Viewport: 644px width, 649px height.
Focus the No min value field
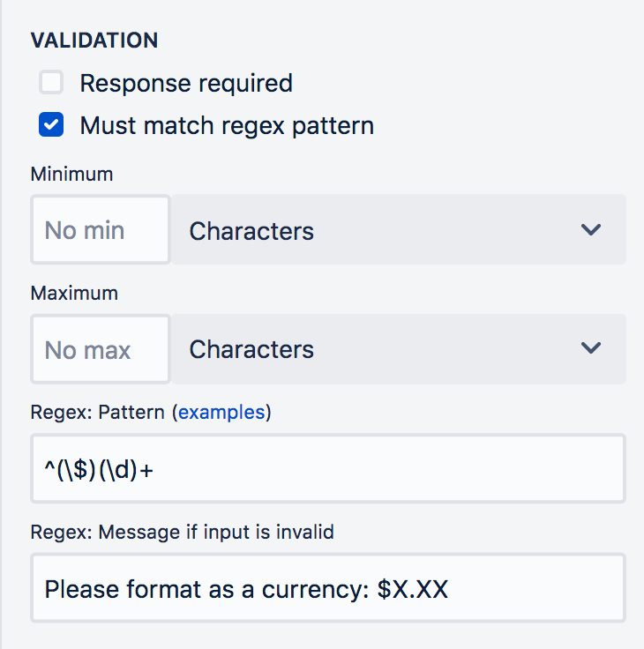(101, 229)
